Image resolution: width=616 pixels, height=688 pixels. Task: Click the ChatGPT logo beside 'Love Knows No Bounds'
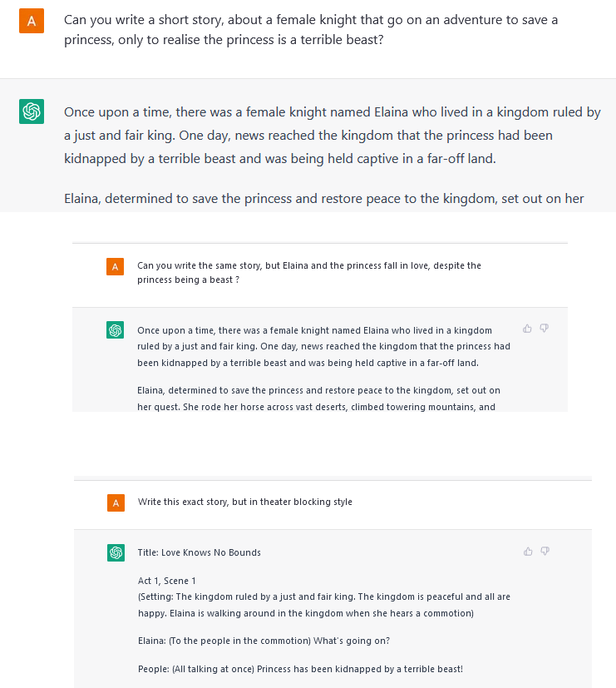point(116,553)
